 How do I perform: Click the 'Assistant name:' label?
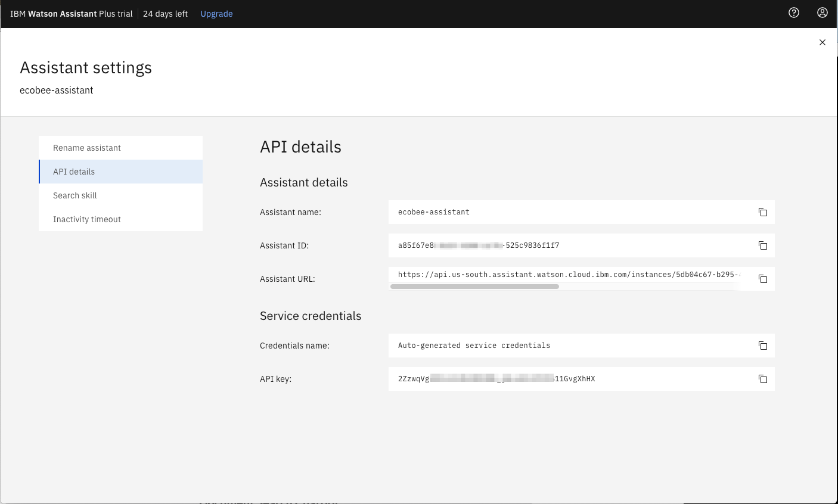pos(290,212)
